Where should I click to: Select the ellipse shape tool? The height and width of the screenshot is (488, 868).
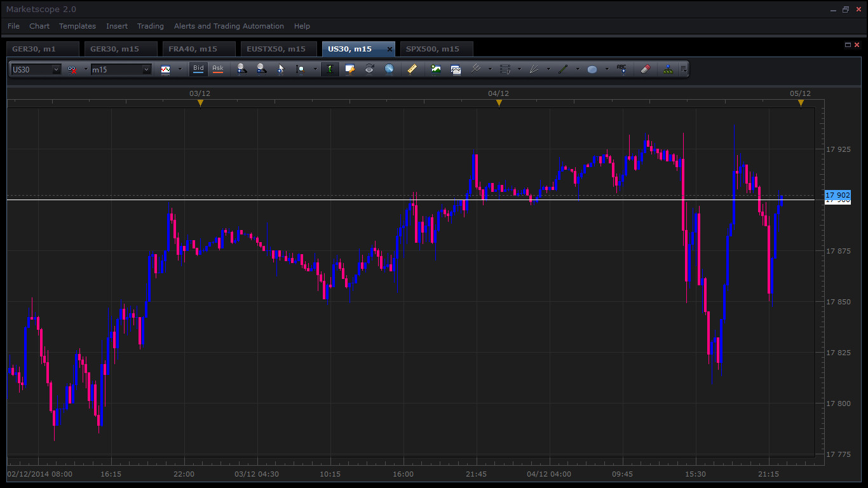(592, 69)
